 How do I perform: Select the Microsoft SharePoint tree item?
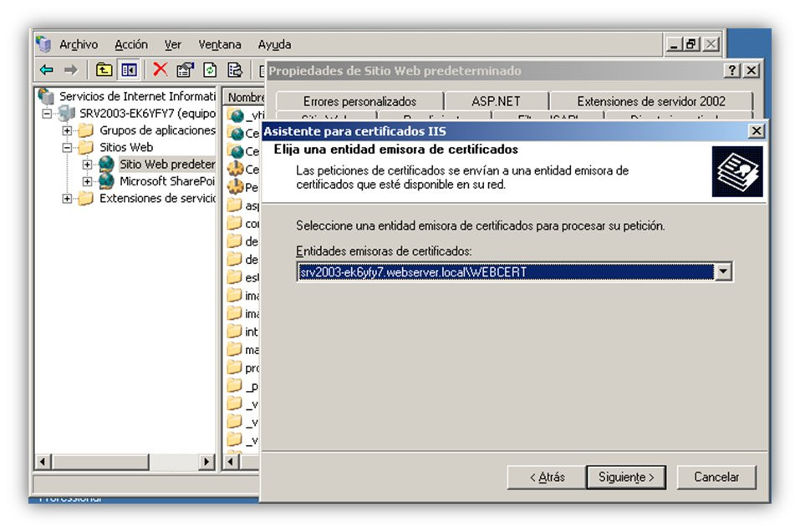tap(167, 181)
